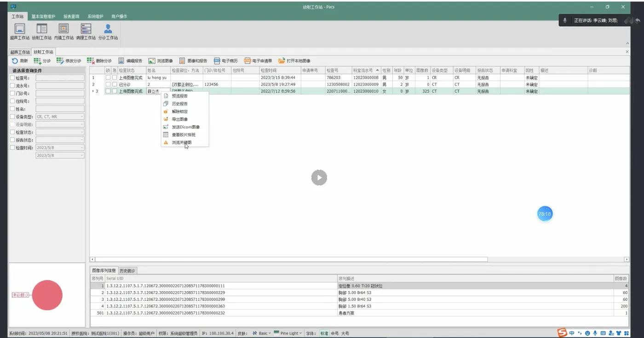Click the blue 78:18 timer bubble

click(x=545, y=214)
